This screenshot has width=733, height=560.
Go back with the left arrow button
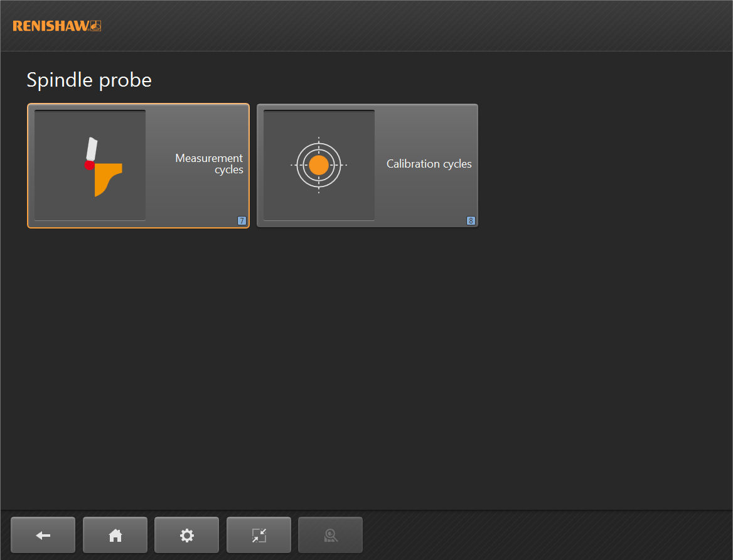click(43, 535)
